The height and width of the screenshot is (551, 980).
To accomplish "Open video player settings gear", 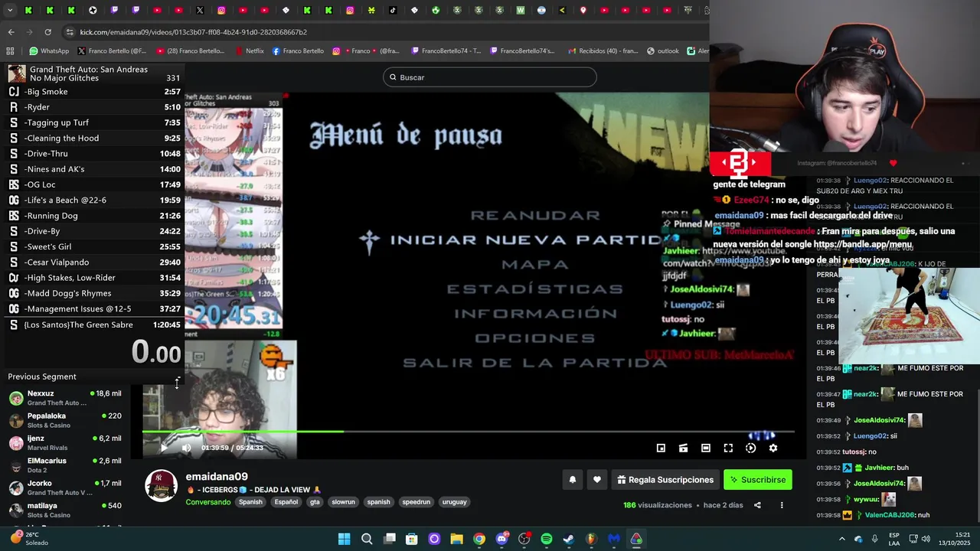I will pyautogui.click(x=773, y=448).
